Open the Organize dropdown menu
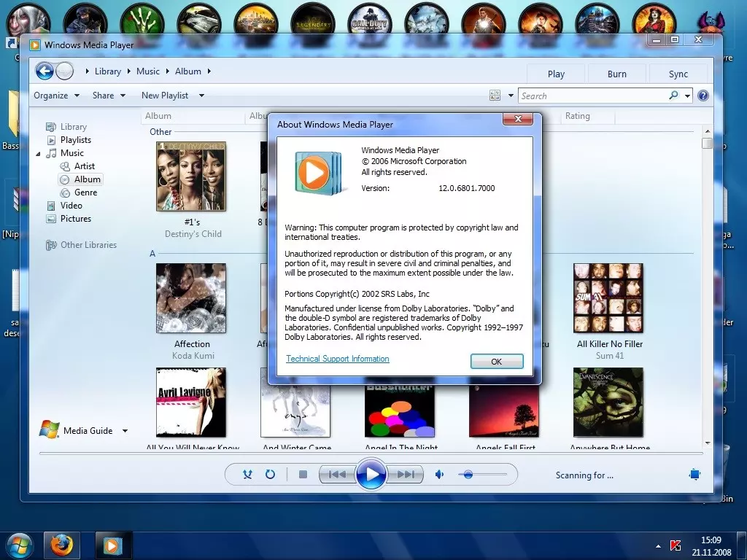Screen dimensions: 747x560 (56, 96)
